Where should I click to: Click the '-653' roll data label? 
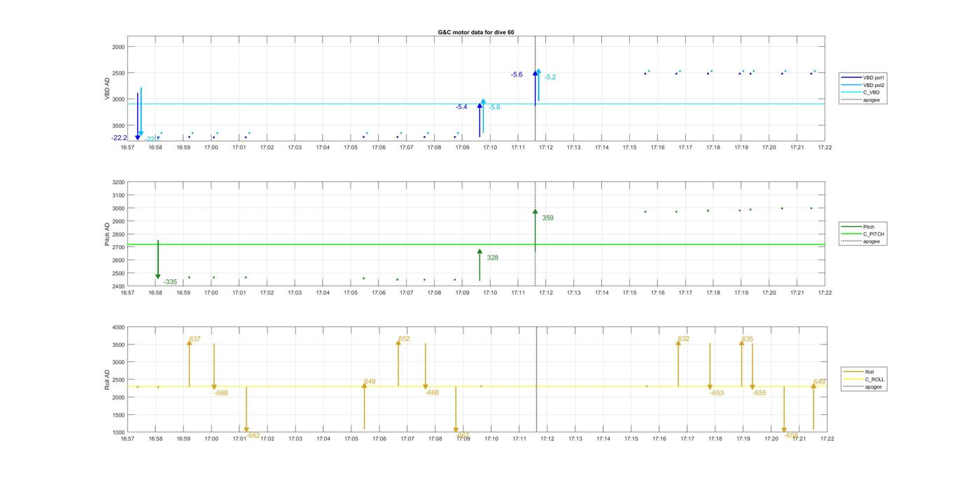717,393
